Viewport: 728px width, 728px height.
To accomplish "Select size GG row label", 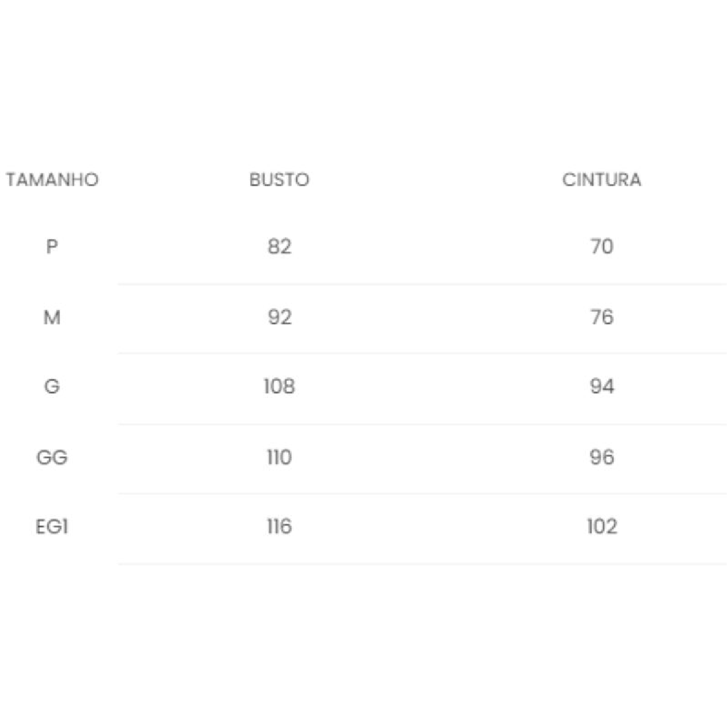I will (x=52, y=457).
